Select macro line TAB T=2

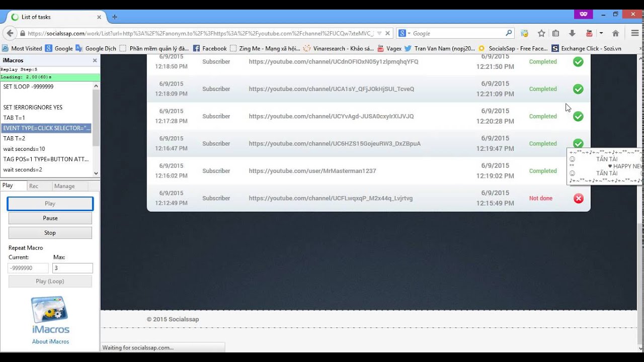(x=46, y=138)
